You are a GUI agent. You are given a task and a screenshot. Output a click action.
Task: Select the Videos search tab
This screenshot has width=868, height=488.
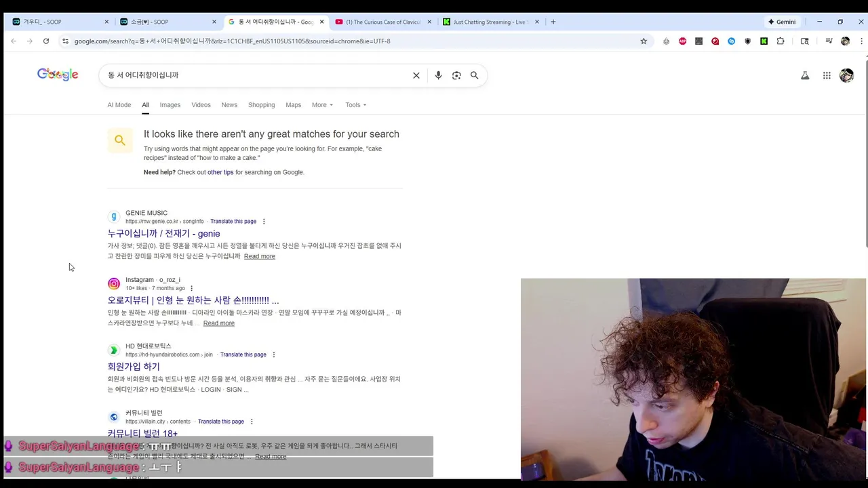coord(201,105)
